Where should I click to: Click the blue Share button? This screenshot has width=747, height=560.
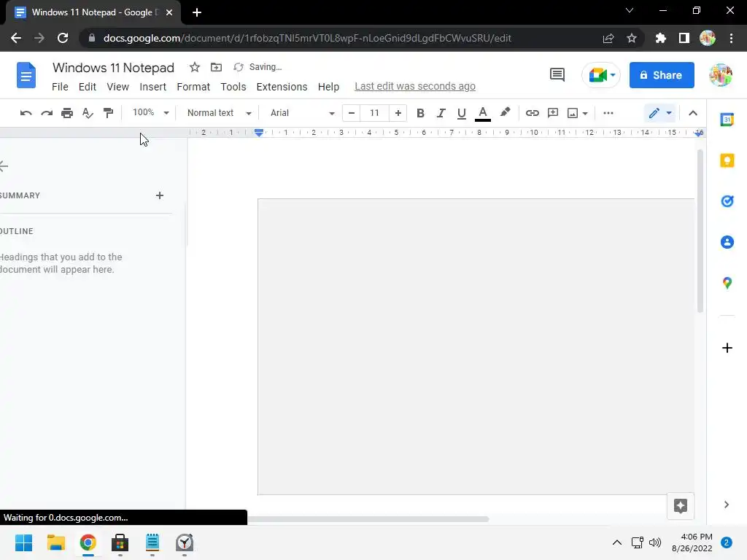tap(662, 75)
